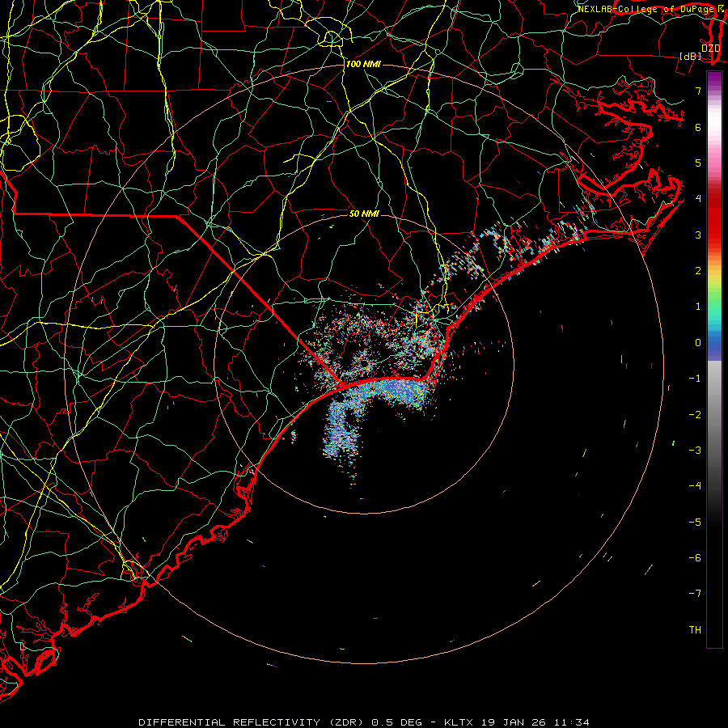Click the "DIFFERENTIAL REFLECTIVITY (ZDR)" caption text
The width and height of the screenshot is (728, 728).
(x=252, y=722)
